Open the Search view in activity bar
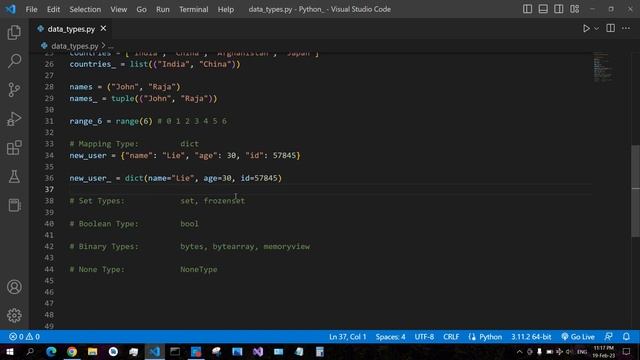This screenshot has height=360, width=640. (x=14, y=61)
